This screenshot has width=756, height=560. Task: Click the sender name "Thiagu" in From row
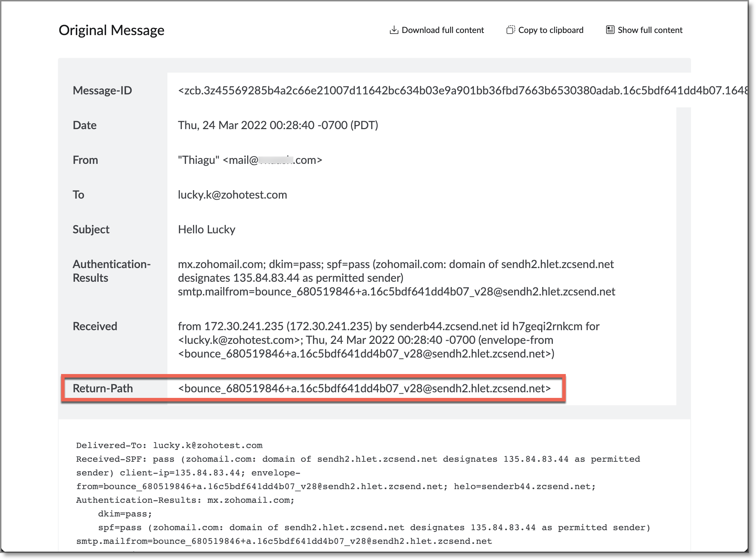[199, 160]
